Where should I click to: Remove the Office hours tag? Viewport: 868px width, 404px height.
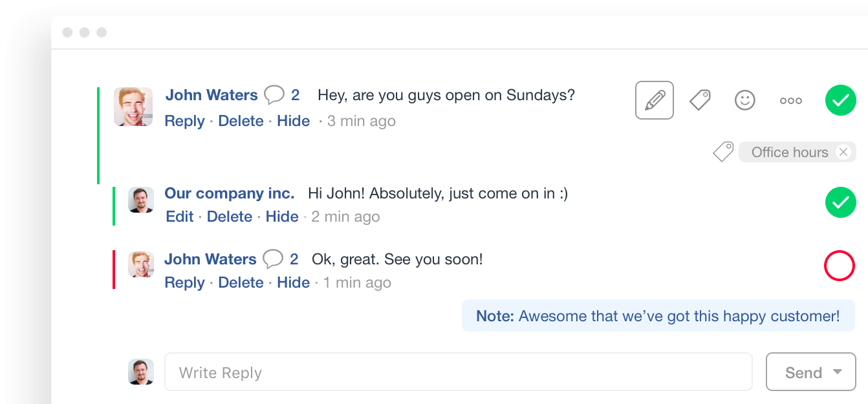[843, 152]
